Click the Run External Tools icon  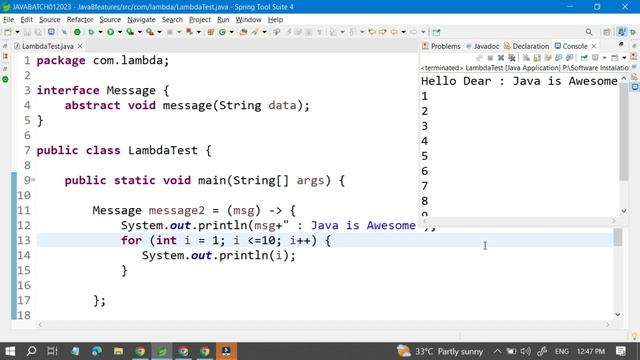pyautogui.click(x=150, y=32)
